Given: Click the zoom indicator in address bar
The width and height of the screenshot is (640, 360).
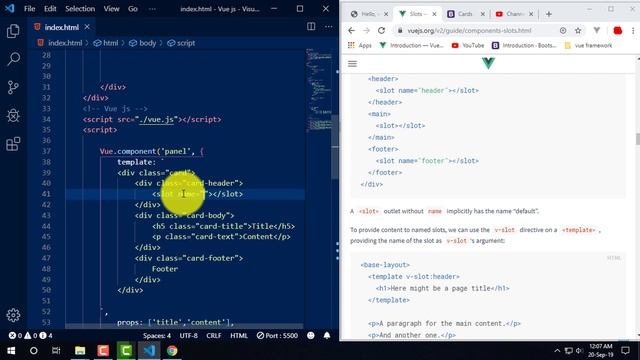Looking at the screenshot, I should tap(563, 31).
